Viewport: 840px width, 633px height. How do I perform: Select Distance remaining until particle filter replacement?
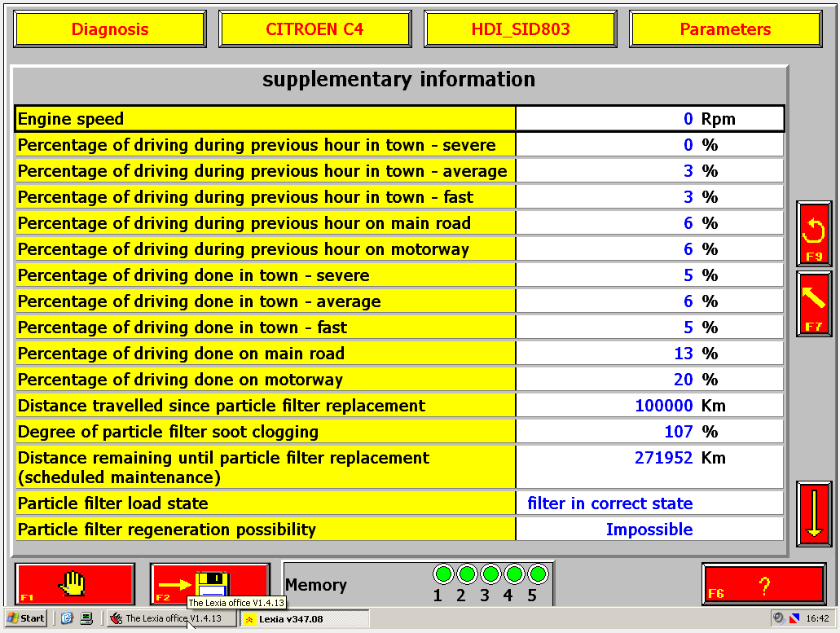[x=399, y=467]
